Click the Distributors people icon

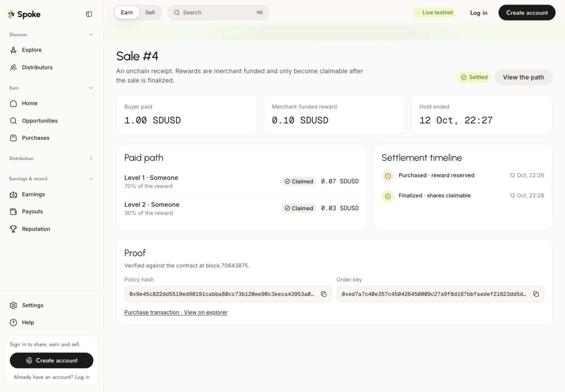(13, 67)
